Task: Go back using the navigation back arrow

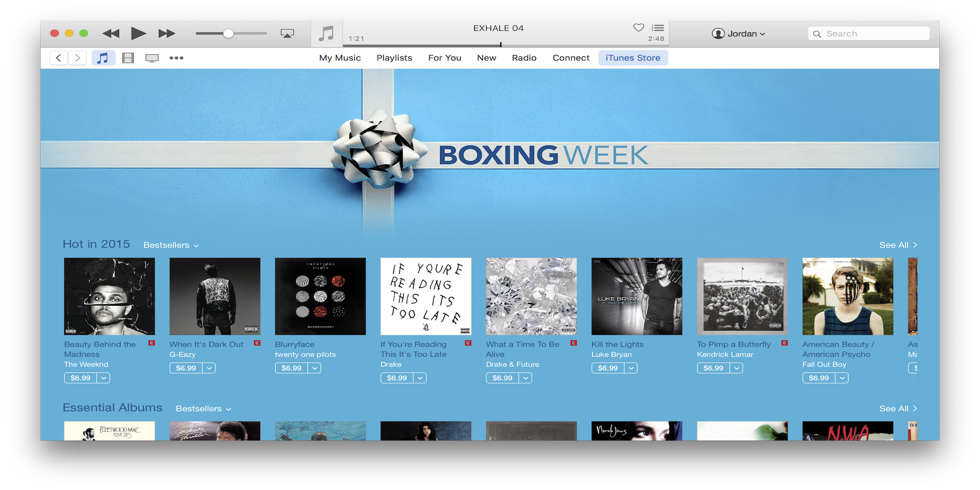Action: click(58, 57)
